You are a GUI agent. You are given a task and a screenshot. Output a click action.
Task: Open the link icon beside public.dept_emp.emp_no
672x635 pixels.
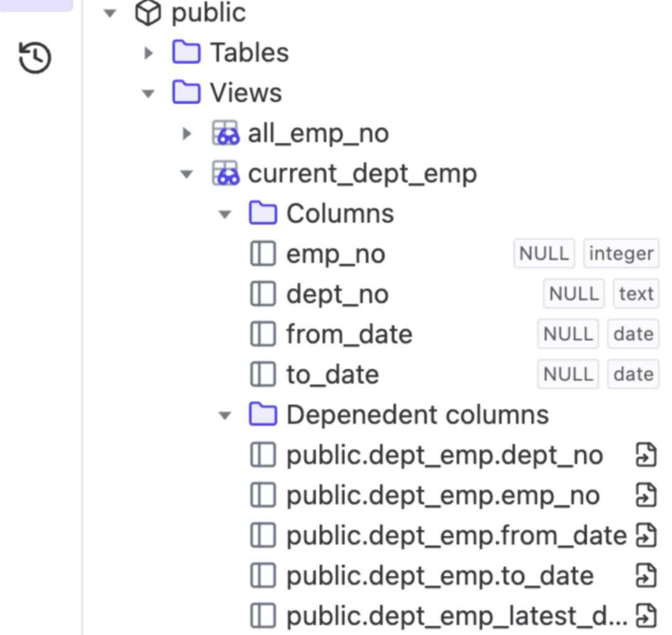point(646,495)
